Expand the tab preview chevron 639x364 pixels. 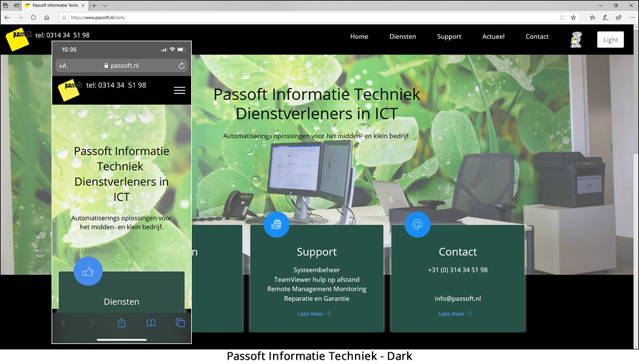pos(105,5)
